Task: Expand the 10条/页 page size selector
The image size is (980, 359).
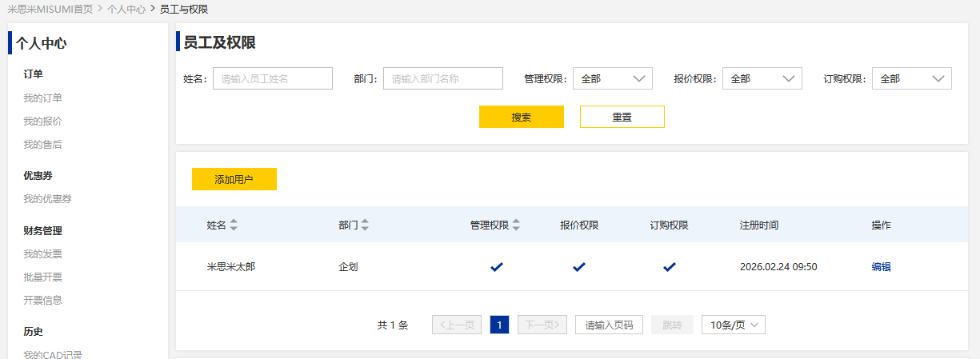Action: coord(734,325)
